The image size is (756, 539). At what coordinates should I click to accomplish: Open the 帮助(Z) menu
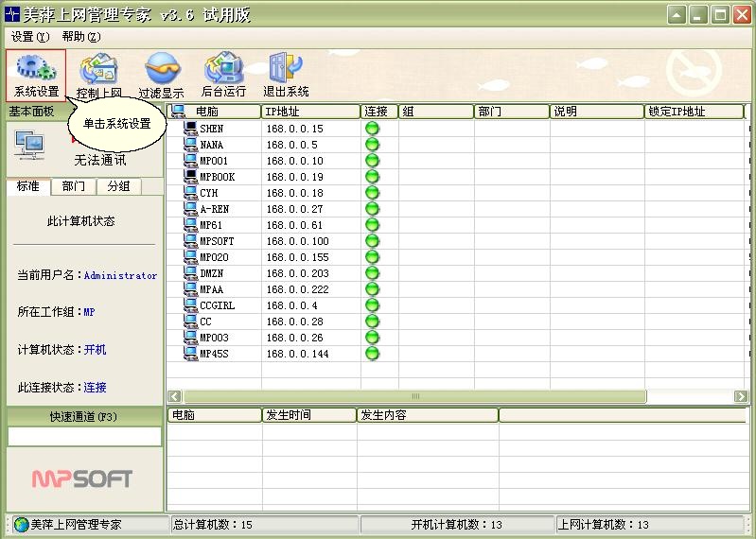(81, 37)
